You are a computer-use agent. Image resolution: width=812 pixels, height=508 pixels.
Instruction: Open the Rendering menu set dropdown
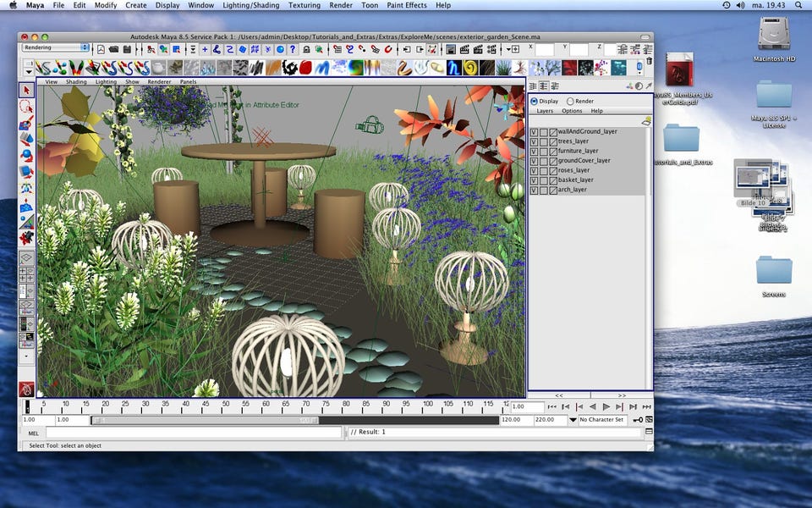click(56, 47)
